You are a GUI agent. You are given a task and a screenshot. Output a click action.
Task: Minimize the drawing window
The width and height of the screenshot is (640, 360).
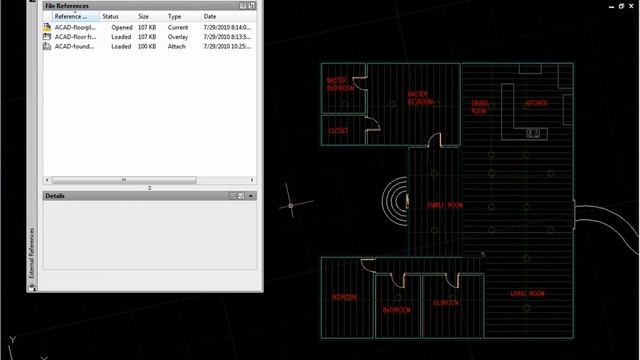coord(611,6)
